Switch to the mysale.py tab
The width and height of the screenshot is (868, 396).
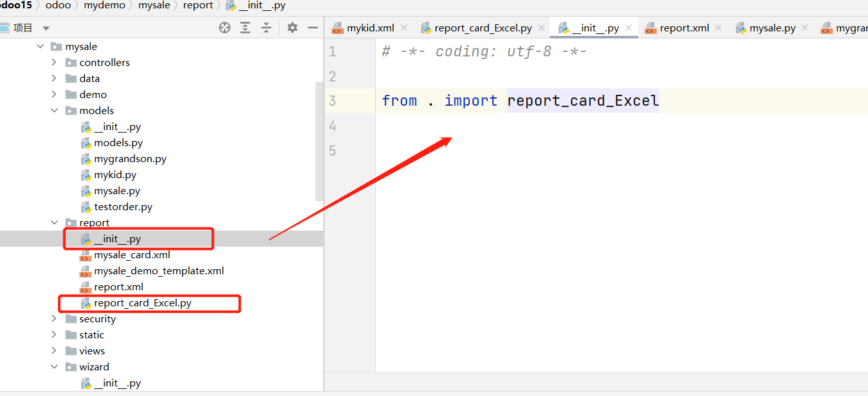point(771,28)
